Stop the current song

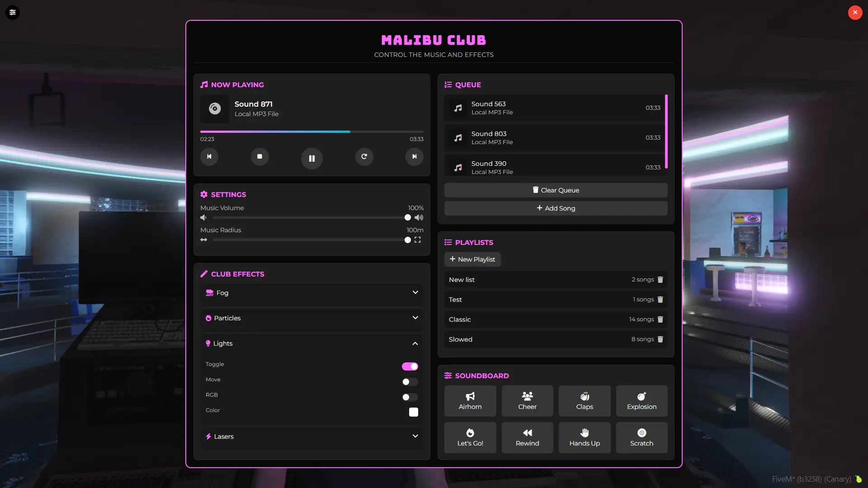point(260,157)
